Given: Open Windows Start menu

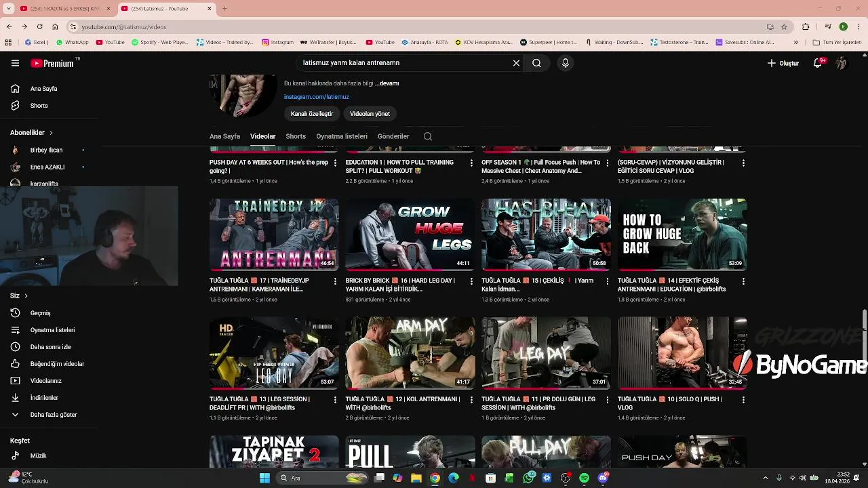Looking at the screenshot, I should click(264, 478).
